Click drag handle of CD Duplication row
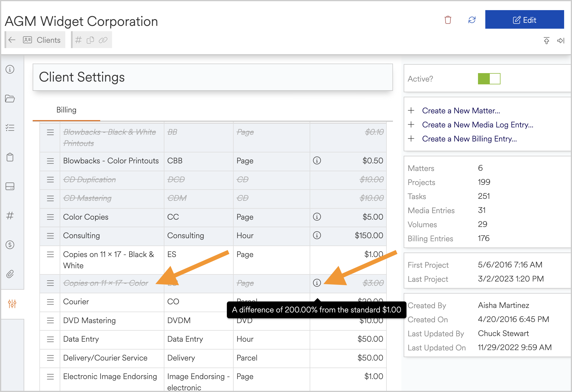572x392 pixels. pos(50,179)
